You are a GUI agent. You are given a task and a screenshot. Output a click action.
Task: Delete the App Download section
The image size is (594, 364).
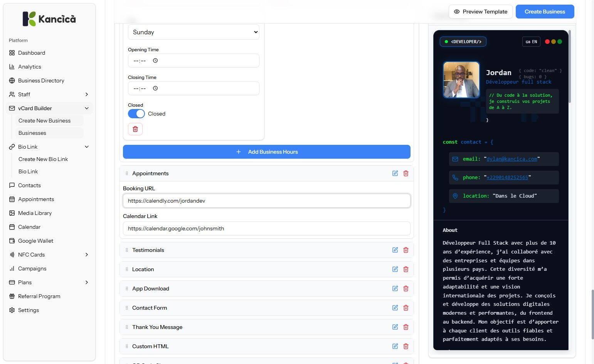(406, 289)
